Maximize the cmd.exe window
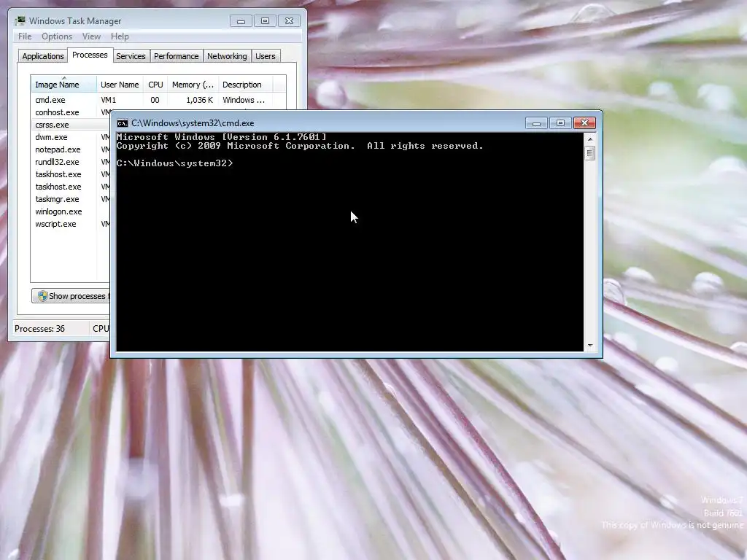Viewport: 747px width, 560px height. [560, 123]
